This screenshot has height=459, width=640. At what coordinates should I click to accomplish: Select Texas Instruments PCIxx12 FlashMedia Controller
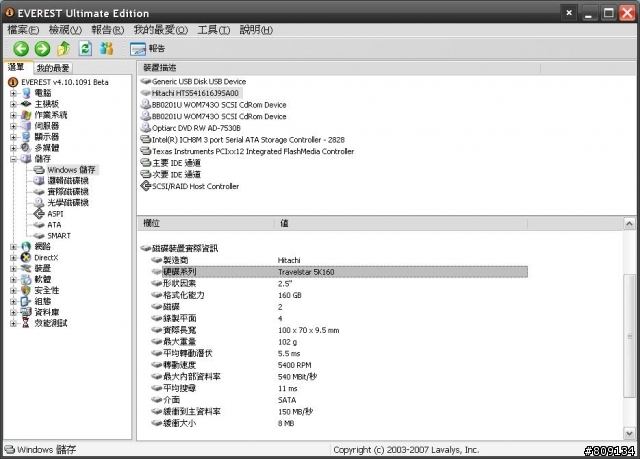tap(253, 151)
